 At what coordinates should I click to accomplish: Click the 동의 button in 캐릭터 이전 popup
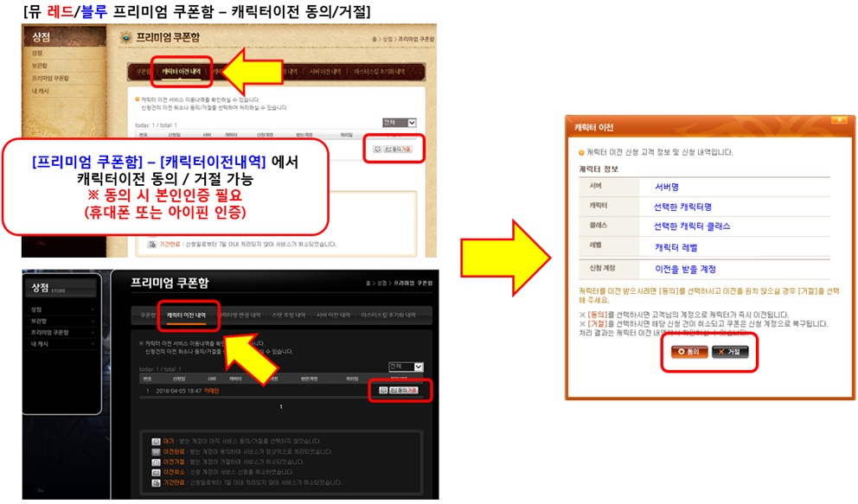(689, 352)
